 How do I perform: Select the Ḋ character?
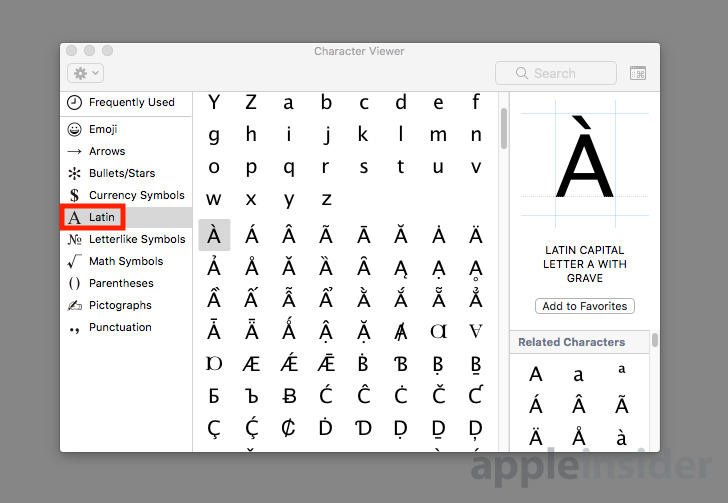pos(326,426)
